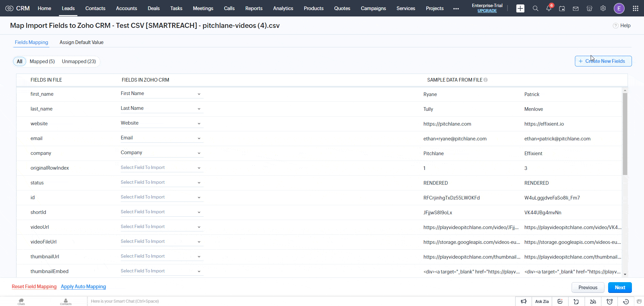The height and width of the screenshot is (306, 644).
Task: Open the Chats icon in bottom bar
Action: click(21, 301)
